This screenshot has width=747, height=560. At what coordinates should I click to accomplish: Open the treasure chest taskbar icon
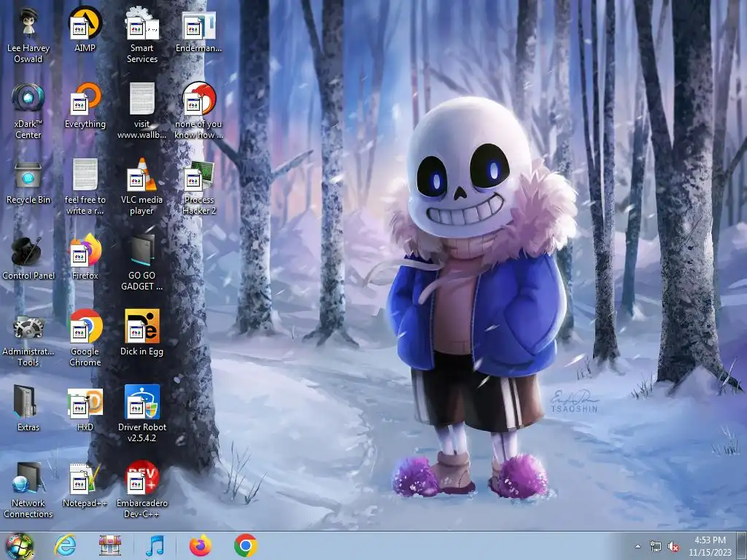[109, 545]
